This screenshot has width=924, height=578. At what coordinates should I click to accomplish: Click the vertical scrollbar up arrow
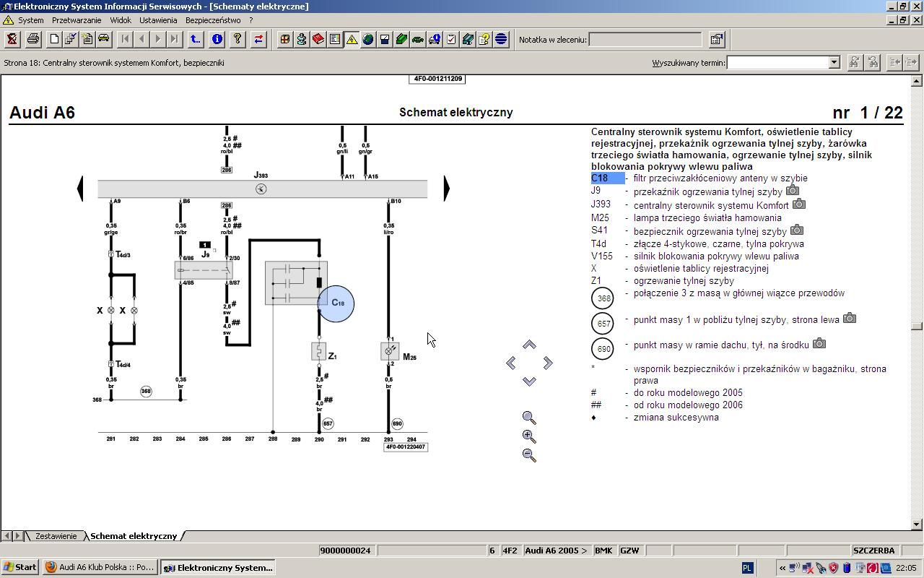[917, 81]
